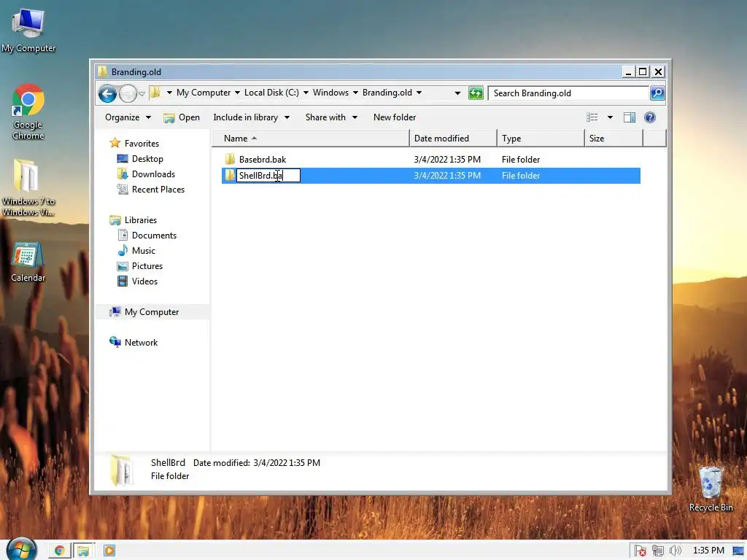Click the Google Chrome desktop shortcut
Viewport: 747px width, 560px height.
tap(28, 112)
